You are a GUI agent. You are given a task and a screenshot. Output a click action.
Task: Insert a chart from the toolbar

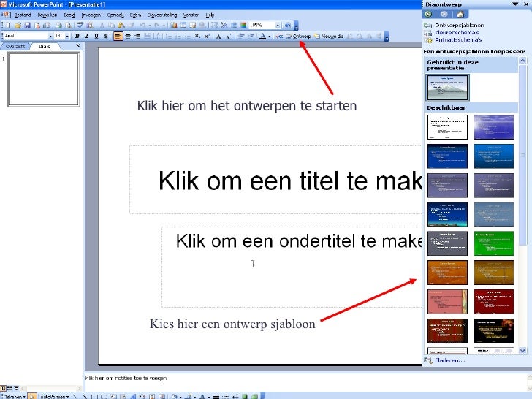174,26
